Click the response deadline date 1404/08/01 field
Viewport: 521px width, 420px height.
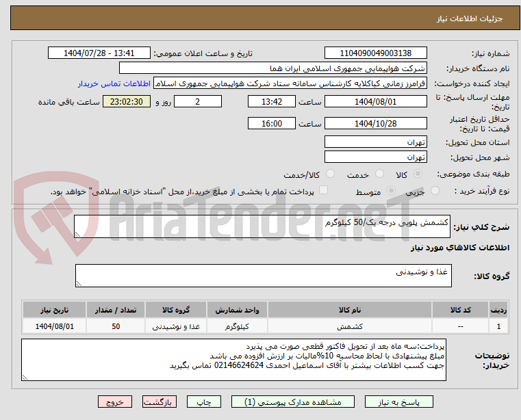tap(375, 101)
